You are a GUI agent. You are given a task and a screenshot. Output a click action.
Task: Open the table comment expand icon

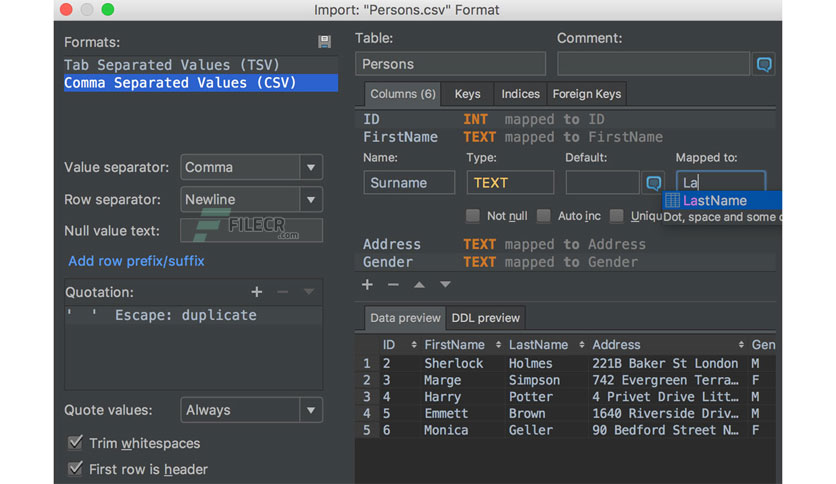pos(763,64)
